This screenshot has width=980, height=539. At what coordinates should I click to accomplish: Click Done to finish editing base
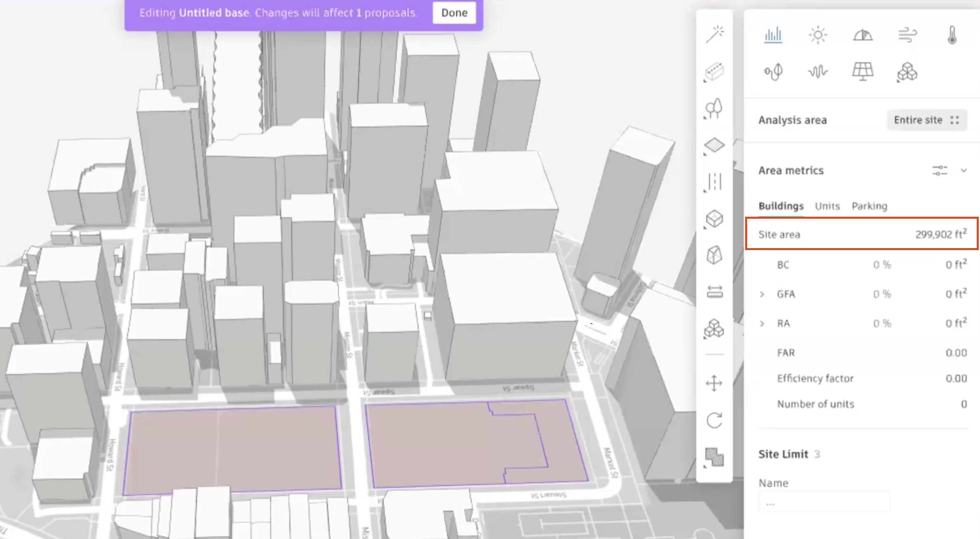tap(454, 12)
